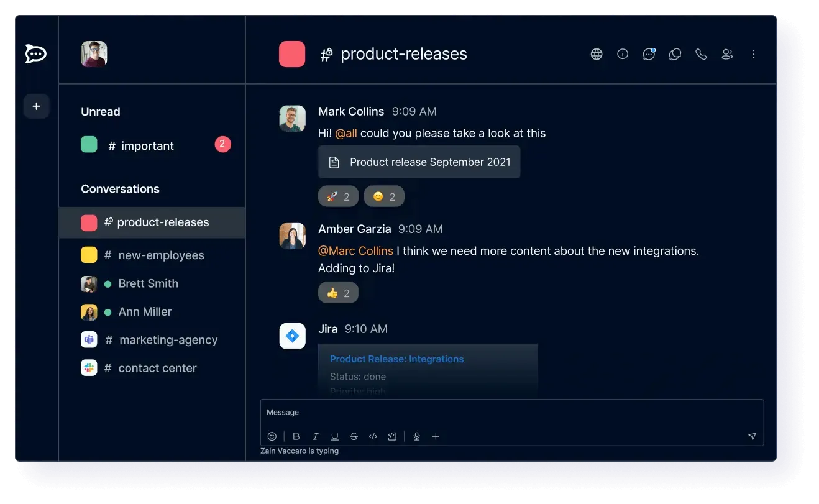Click the 9:10 AM timestamp on Jira message

[366, 329]
